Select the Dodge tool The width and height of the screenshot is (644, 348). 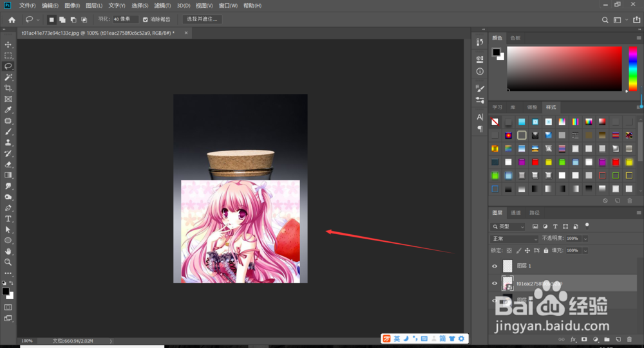click(8, 197)
